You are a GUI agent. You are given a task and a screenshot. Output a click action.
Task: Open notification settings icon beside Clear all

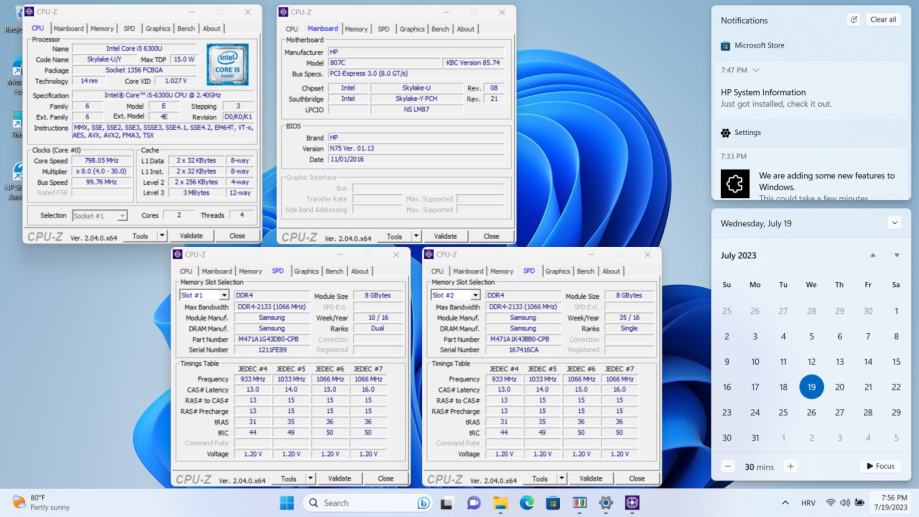click(853, 20)
